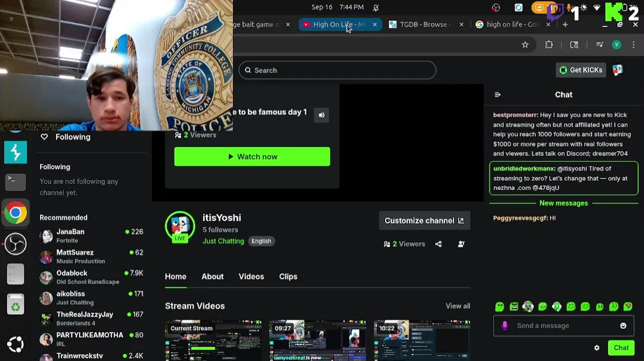Open recommended channel JanaBan

91,236
